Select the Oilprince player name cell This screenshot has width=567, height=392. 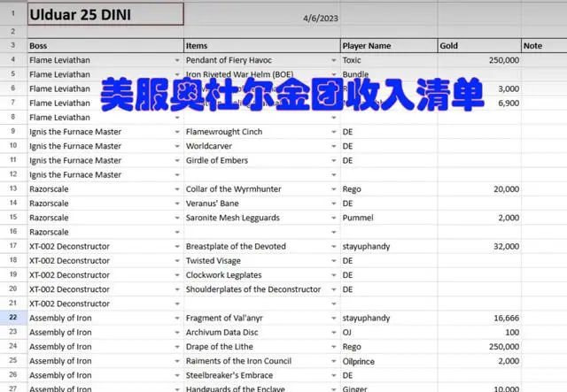(389, 361)
